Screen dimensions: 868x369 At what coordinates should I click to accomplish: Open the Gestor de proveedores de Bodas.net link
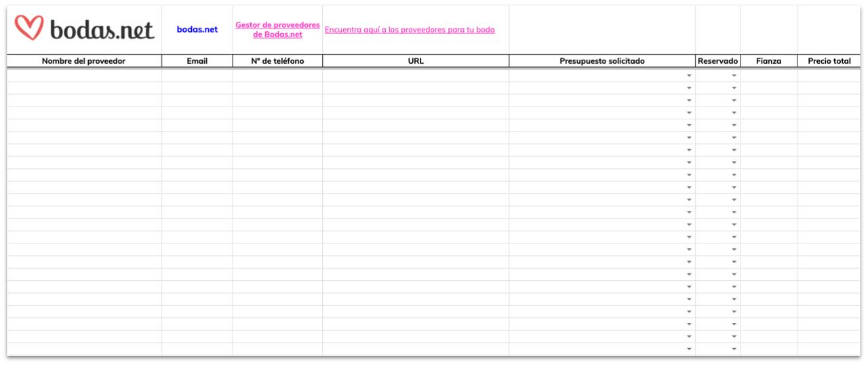pos(277,30)
